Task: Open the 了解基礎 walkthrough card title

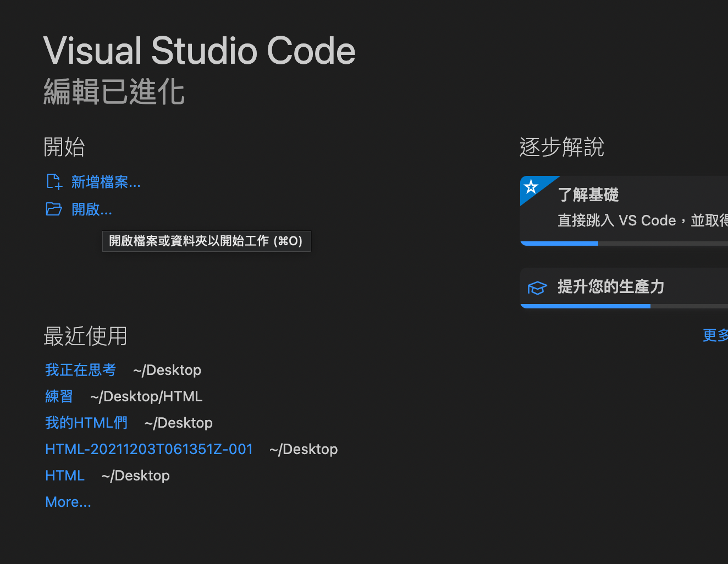Action: [588, 195]
